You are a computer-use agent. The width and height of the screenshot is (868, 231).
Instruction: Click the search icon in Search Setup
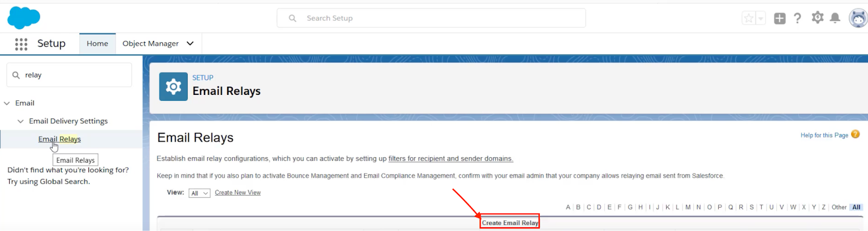coord(292,18)
